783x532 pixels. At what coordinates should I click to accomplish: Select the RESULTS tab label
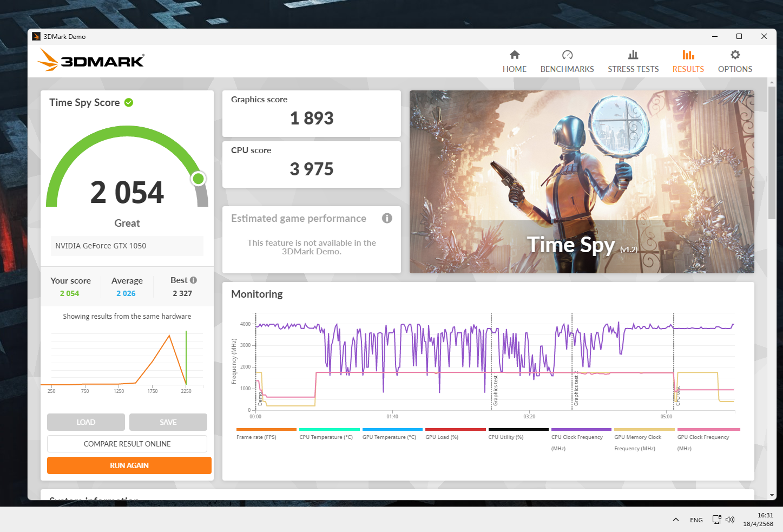[688, 69]
